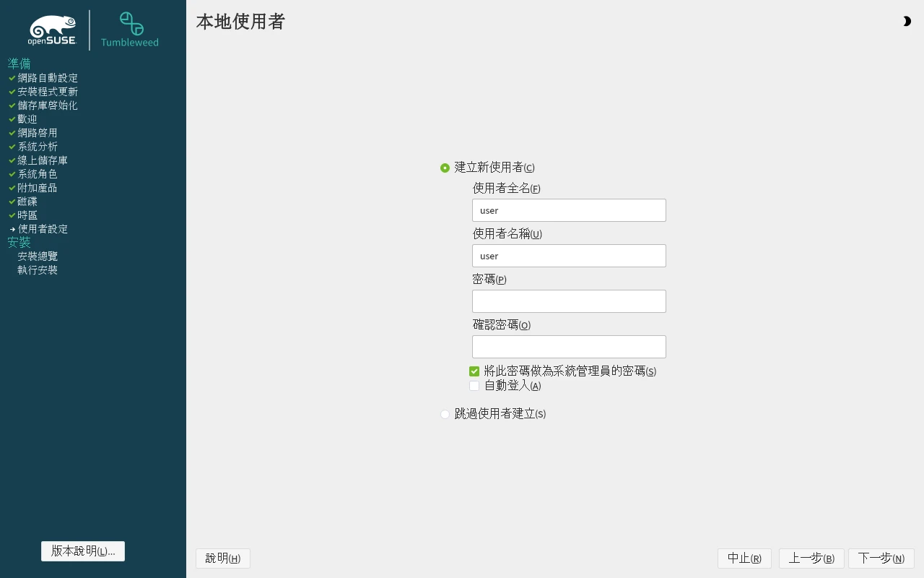Select 時區 step in sidebar
The image size is (924, 578).
click(x=27, y=215)
